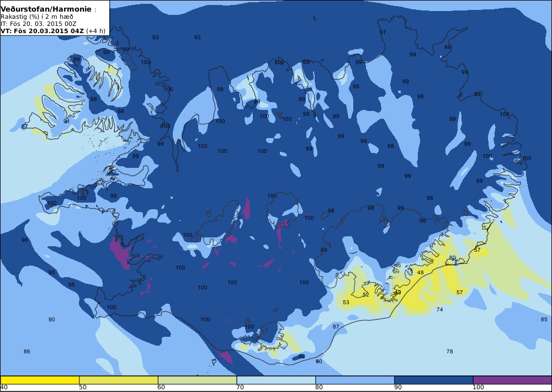Click the humidity value '52' on the map
552x392 pixels.
pos(366,294)
